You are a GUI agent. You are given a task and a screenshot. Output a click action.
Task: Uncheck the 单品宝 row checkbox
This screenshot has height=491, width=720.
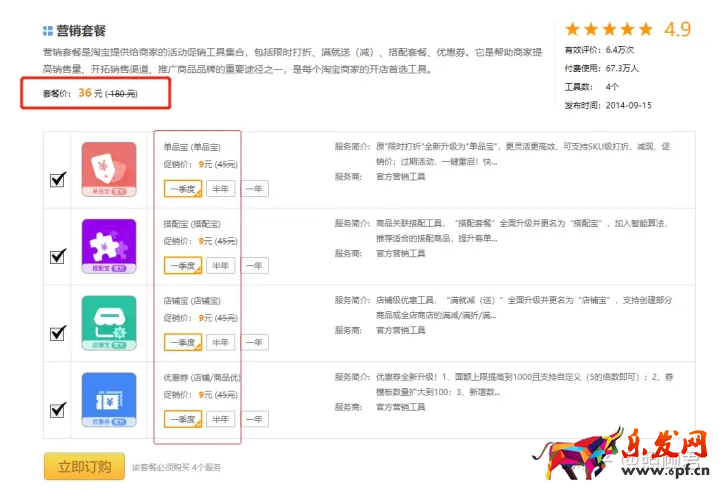point(58,179)
